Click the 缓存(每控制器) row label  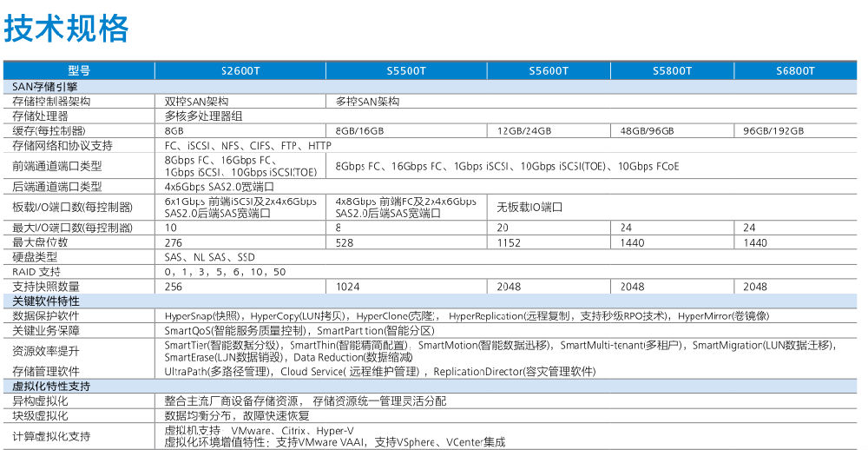(x=50, y=130)
